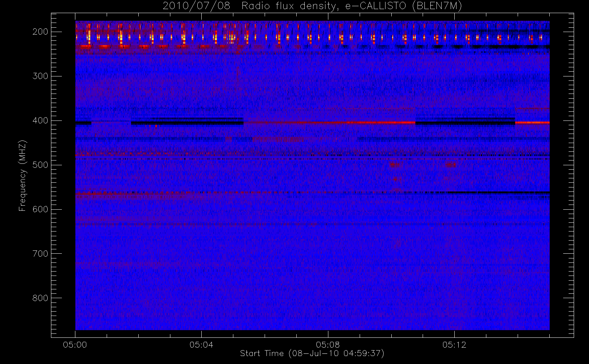Click the 300 frequency tick label
Viewport: 589px width, 364px height.
click(40, 76)
